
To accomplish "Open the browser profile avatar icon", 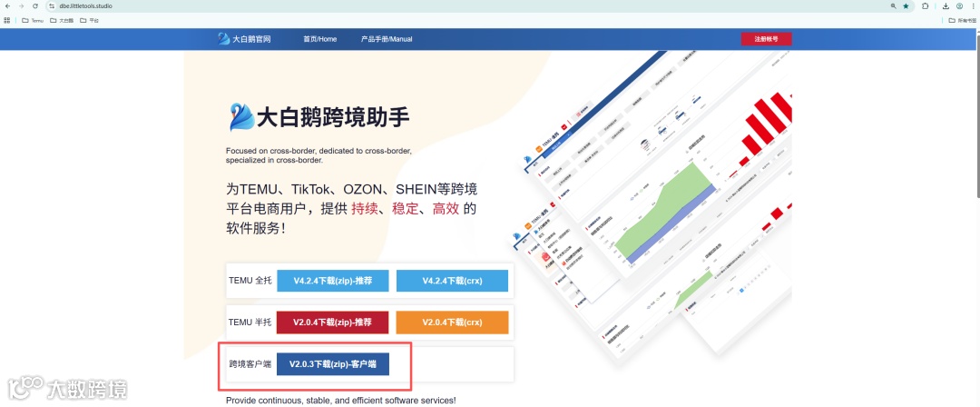I will tap(959, 5).
